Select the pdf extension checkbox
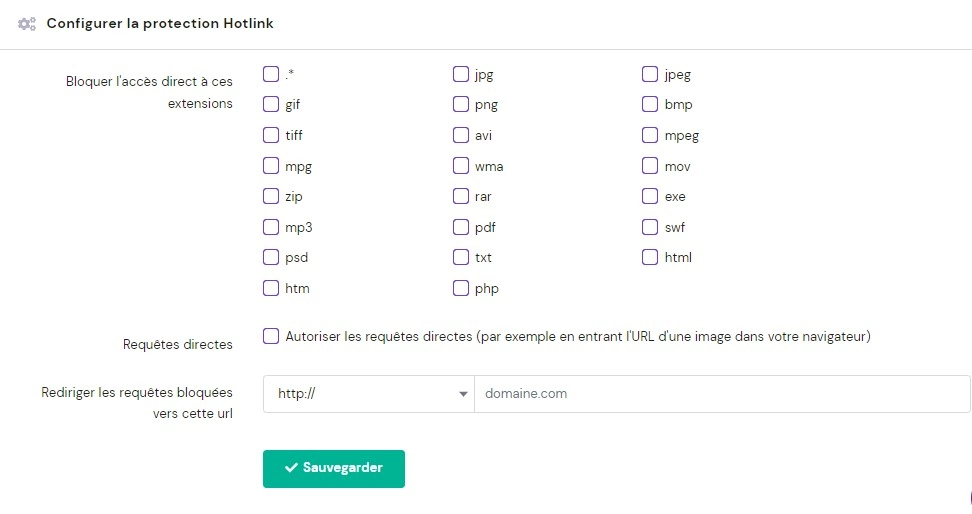 tap(461, 227)
